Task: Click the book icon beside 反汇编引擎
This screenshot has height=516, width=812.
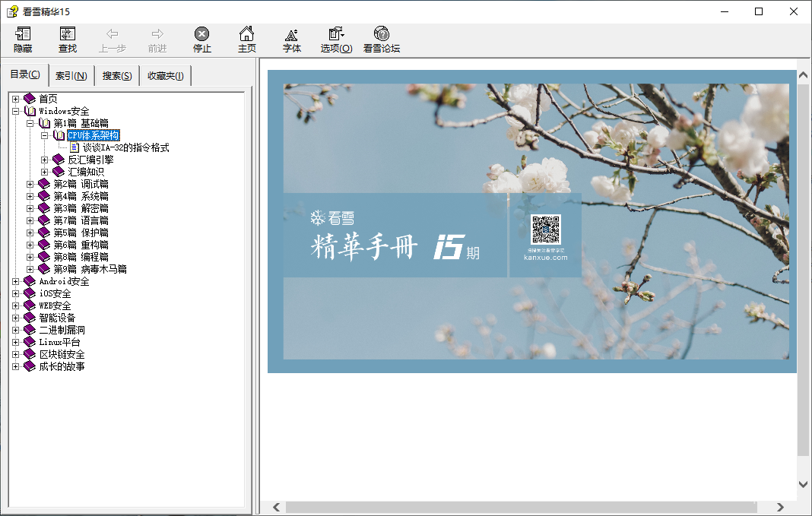Action: tap(59, 160)
